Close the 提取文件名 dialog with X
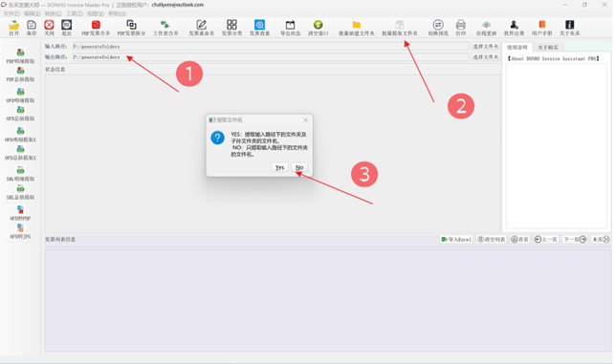The width and height of the screenshot is (615, 364). click(x=305, y=119)
